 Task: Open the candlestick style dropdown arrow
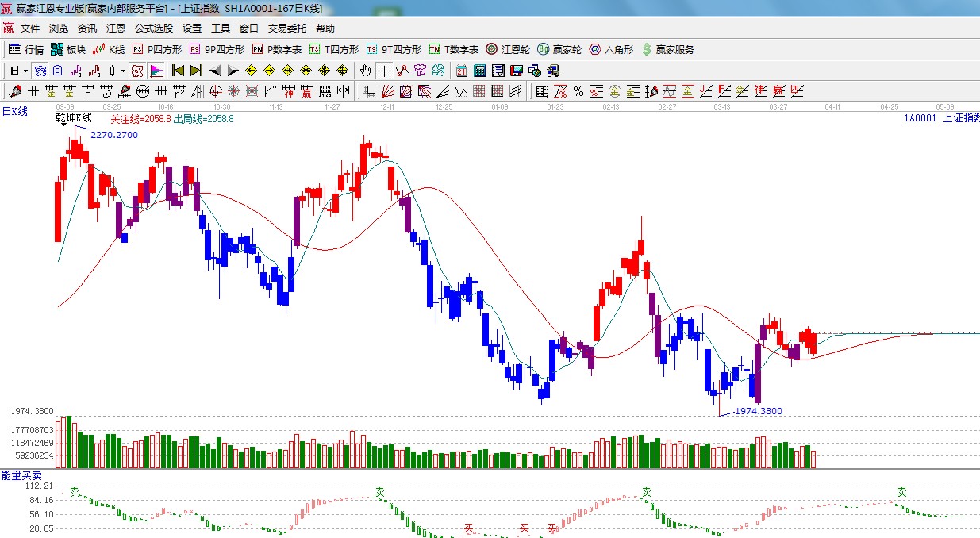123,71
